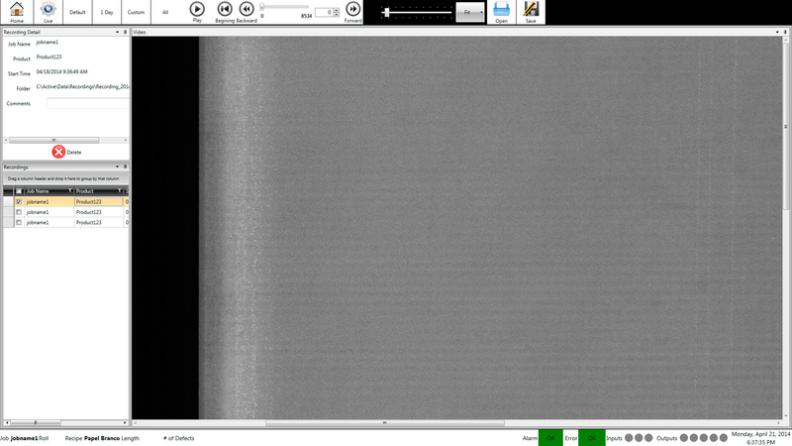Click the Default filter button
This screenshot has width=792, height=446.
click(x=77, y=12)
